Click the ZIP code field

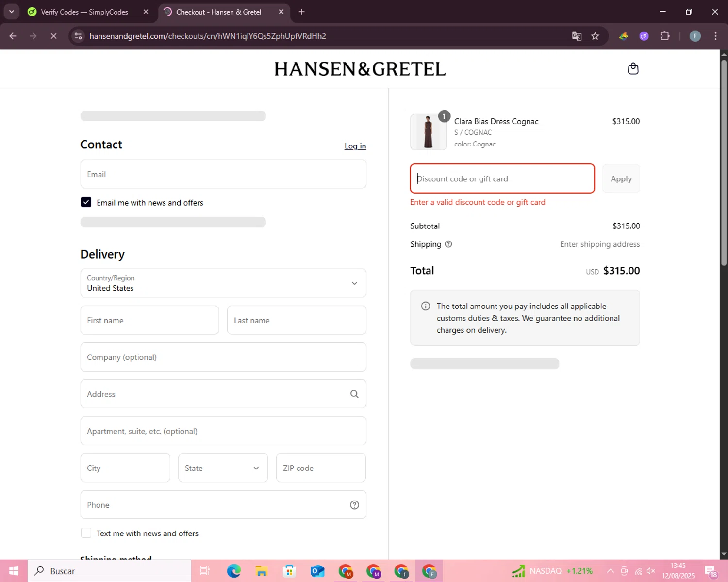click(321, 468)
